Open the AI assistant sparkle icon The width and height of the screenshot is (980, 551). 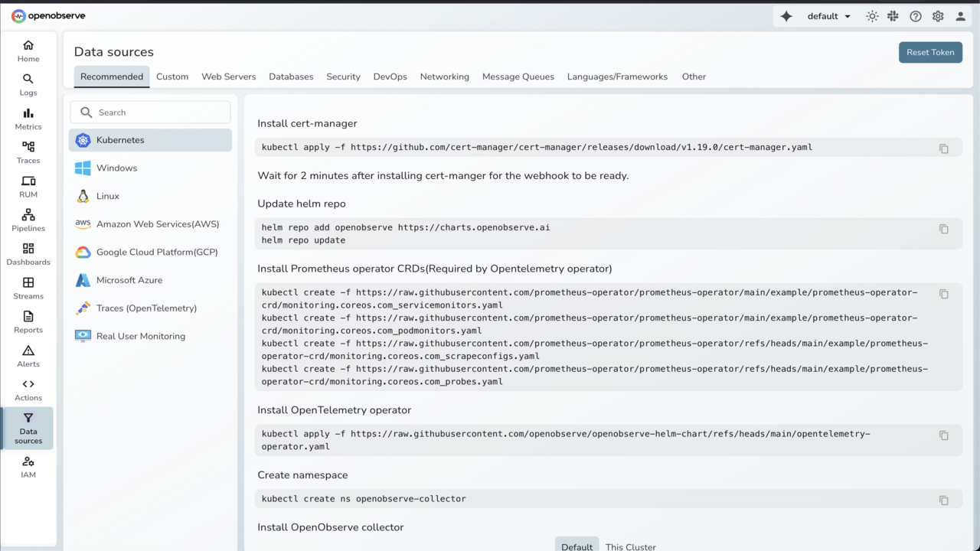[x=786, y=16]
